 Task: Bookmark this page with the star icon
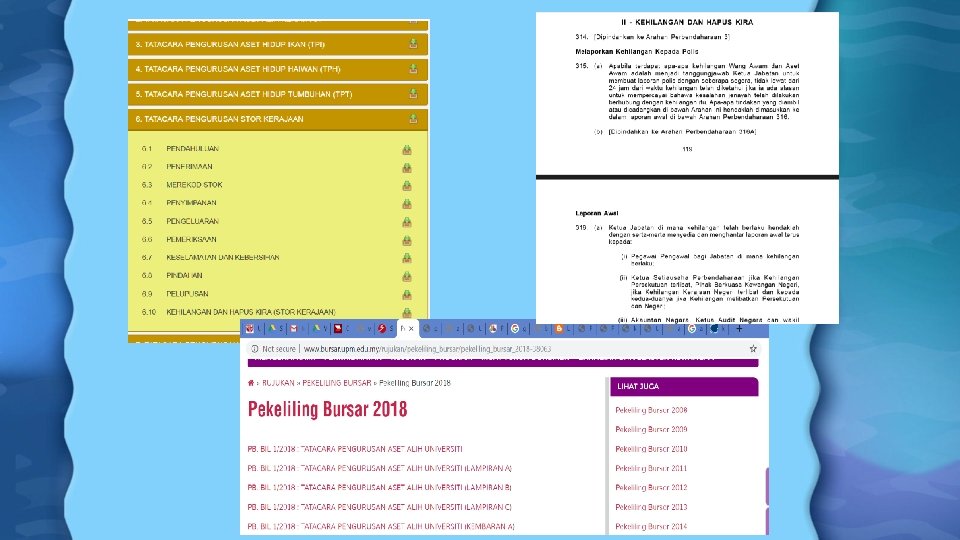click(753, 348)
